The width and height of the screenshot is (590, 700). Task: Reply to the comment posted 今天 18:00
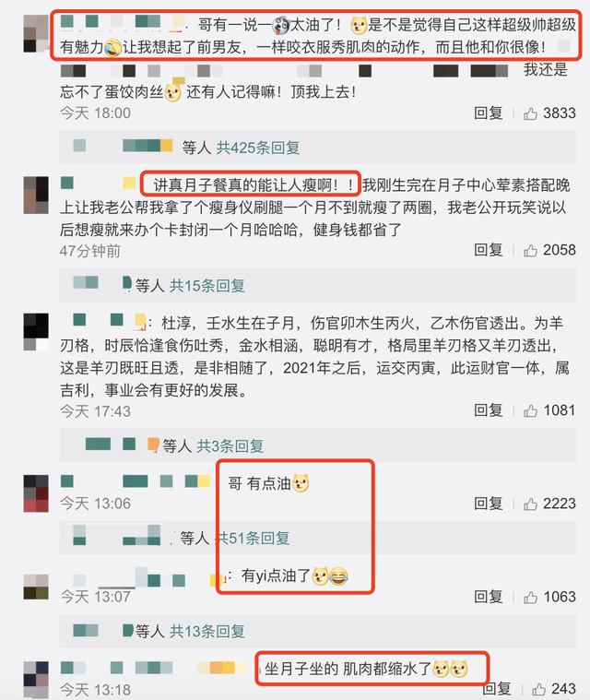489,113
